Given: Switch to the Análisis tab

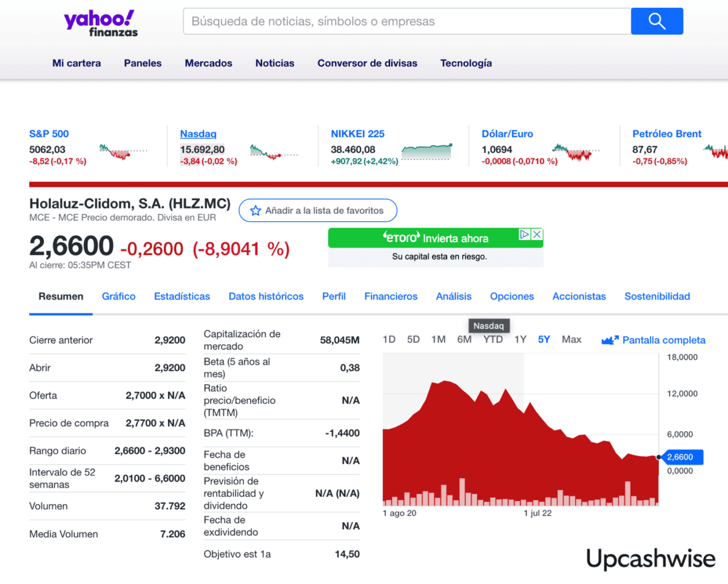Looking at the screenshot, I should [454, 297].
